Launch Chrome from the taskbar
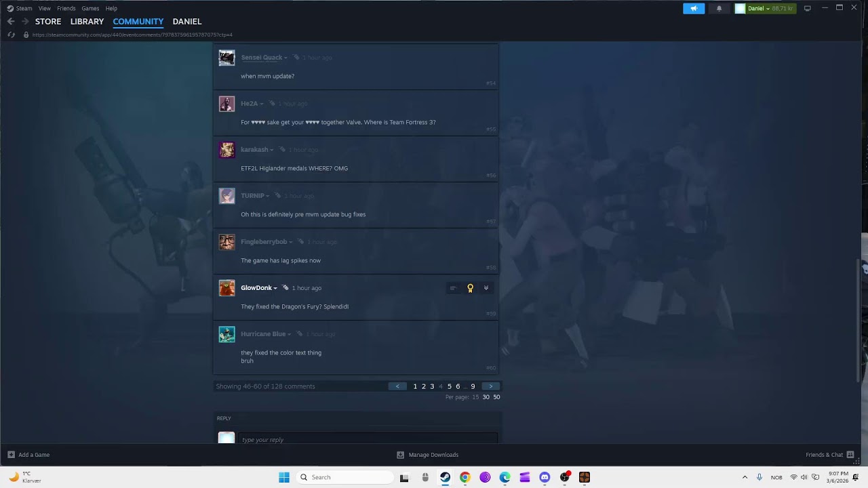 465,477
